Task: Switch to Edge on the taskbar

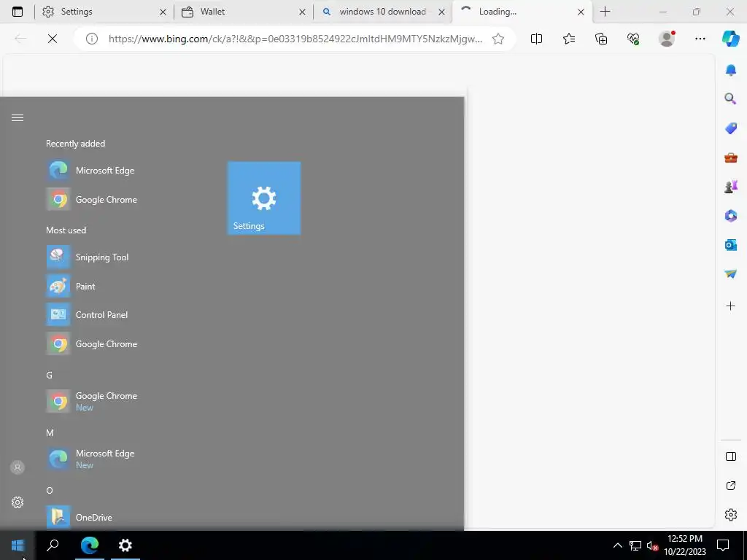Action: coord(90,545)
